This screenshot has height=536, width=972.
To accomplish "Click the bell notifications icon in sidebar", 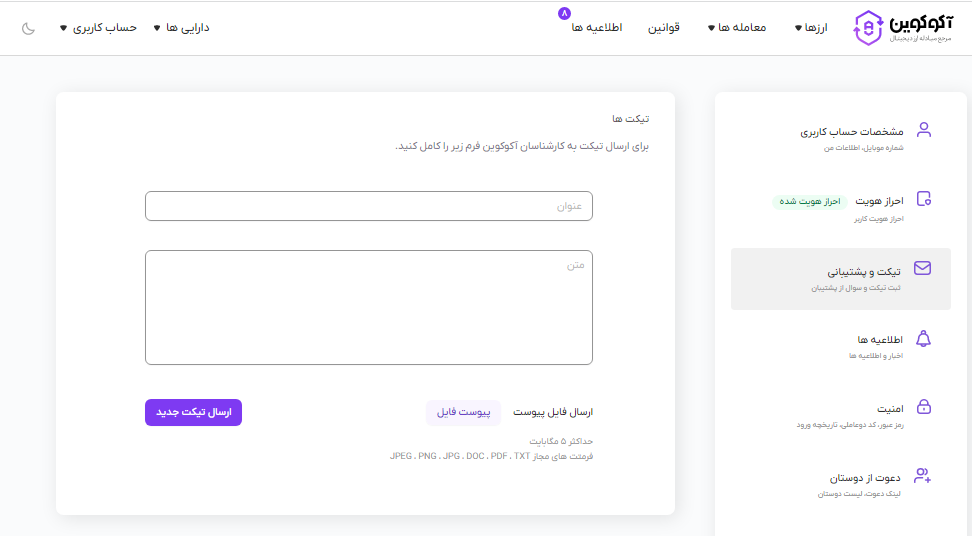I will (x=923, y=339).
